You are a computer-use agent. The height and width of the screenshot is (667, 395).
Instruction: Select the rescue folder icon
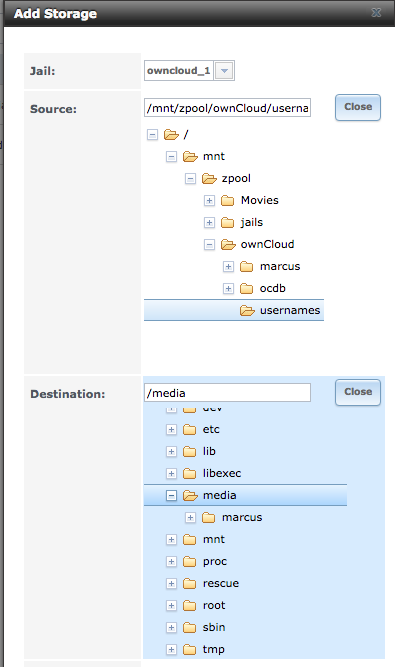[190, 584]
